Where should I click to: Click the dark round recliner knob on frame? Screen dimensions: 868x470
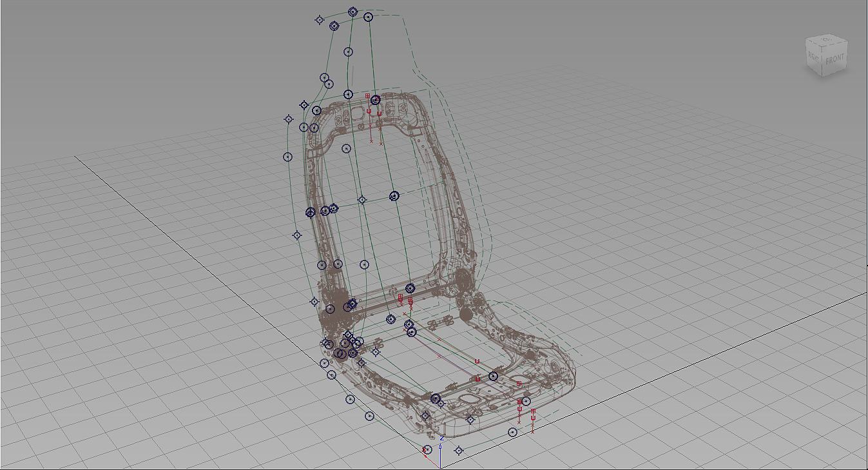[465, 314]
